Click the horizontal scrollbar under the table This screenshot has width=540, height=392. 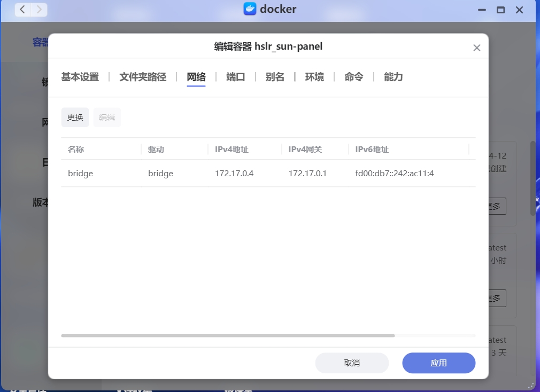[228, 335]
